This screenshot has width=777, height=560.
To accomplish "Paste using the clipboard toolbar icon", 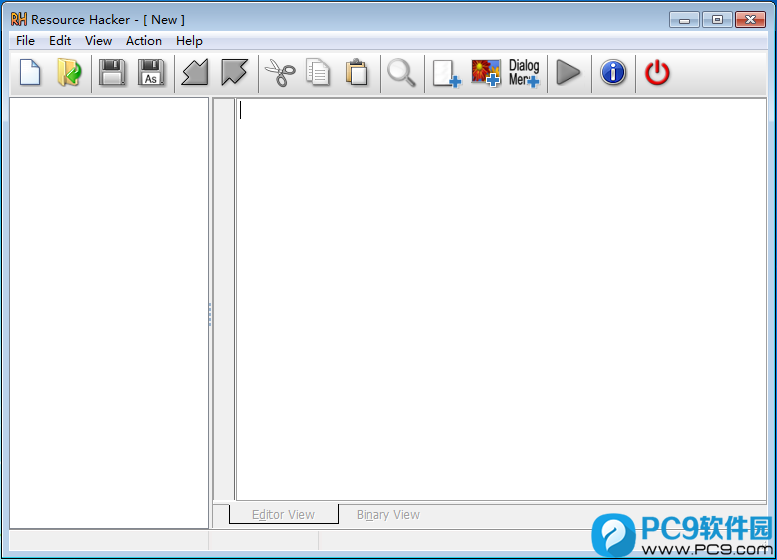I will coord(356,73).
